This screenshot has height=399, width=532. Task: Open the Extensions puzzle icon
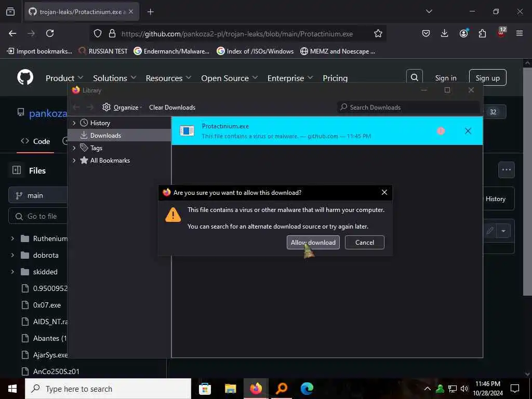tap(482, 33)
